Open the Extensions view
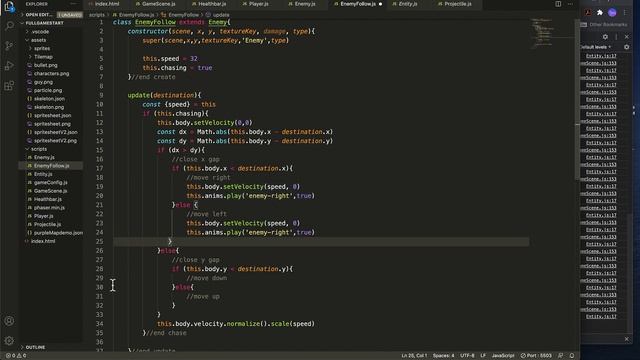640x360 pixels. (9, 85)
